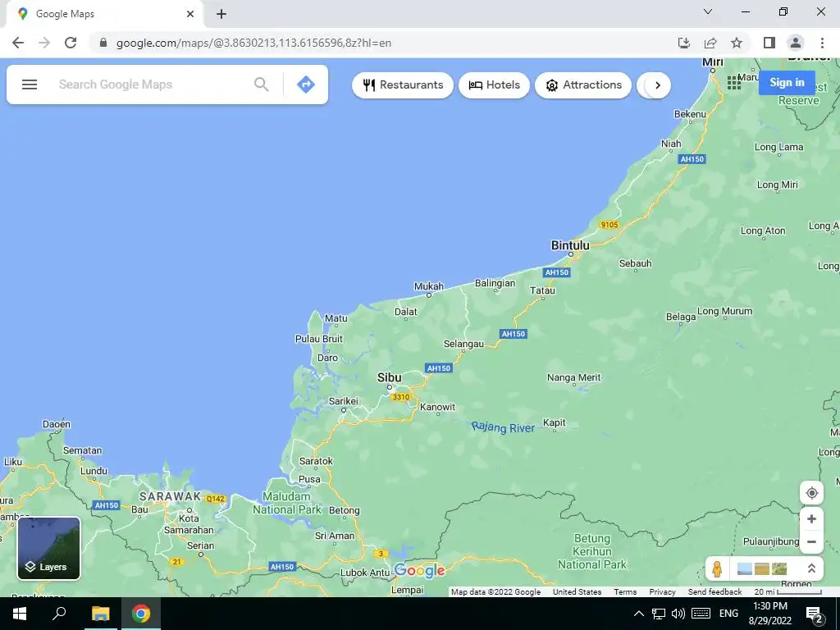Viewport: 840px width, 630px height.
Task: Open Directions with the blue arrow icon
Action: tap(306, 84)
